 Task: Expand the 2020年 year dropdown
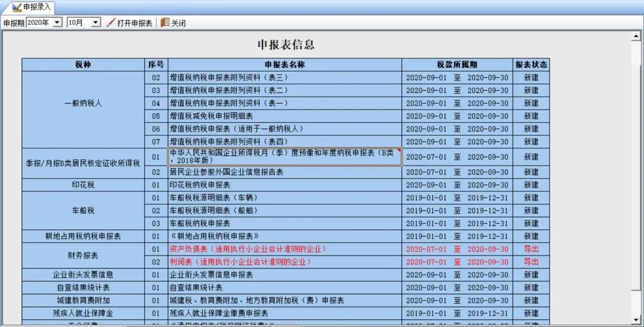pos(57,23)
